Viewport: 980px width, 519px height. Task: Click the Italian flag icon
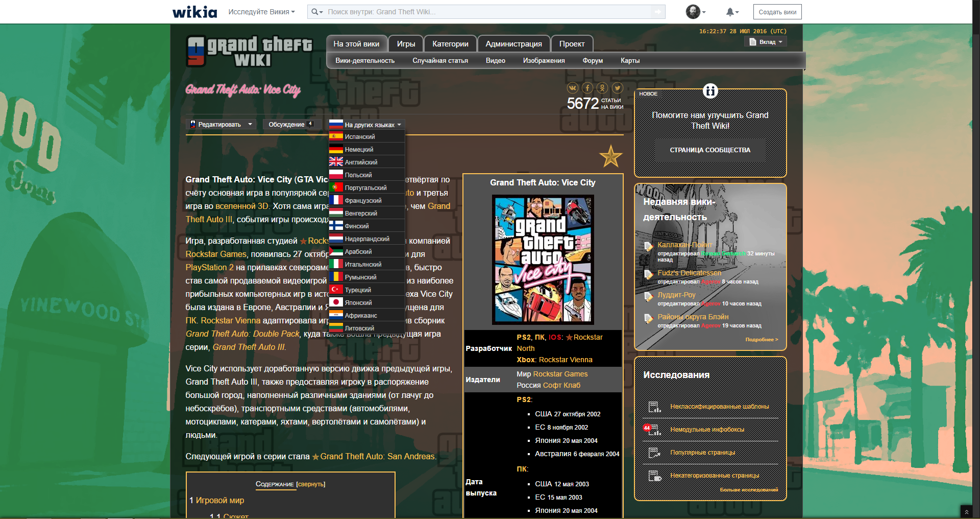click(336, 264)
